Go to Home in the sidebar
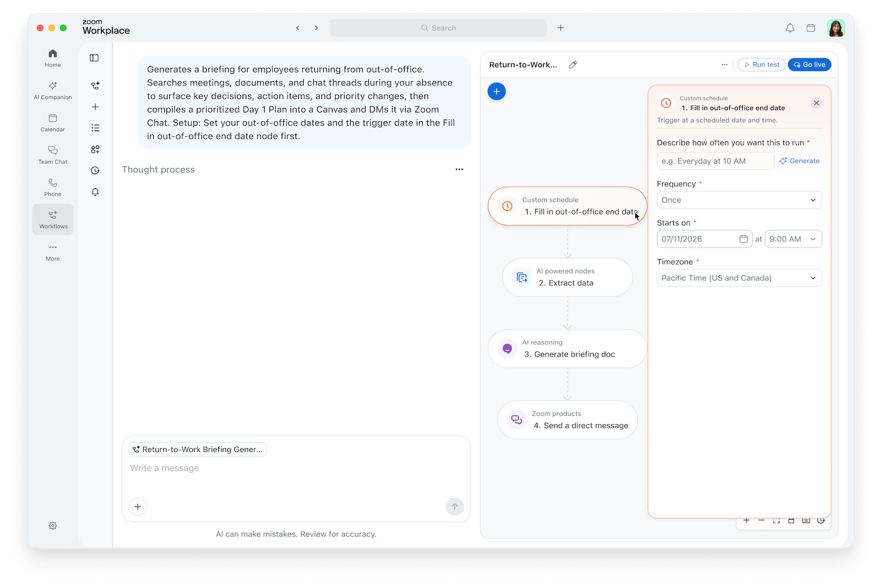This screenshot has width=882, height=588. 52,58
